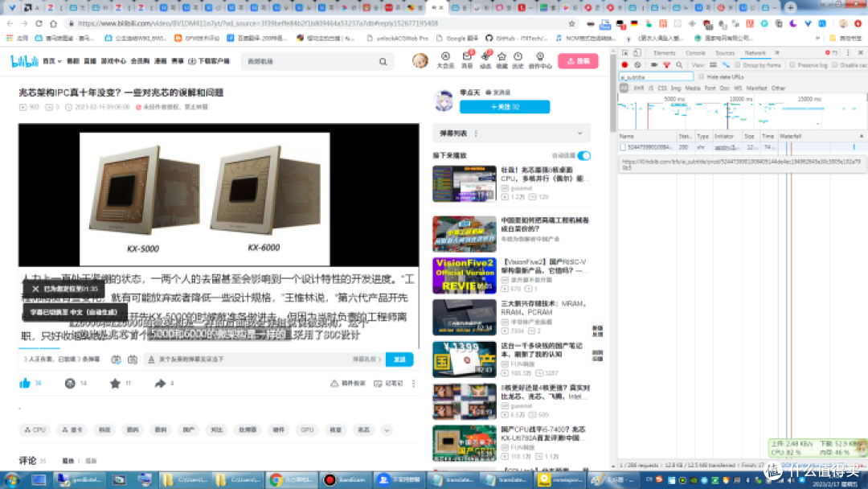Screen dimensions: 868x489
Task: Select the All request type filter
Action: 624,88
